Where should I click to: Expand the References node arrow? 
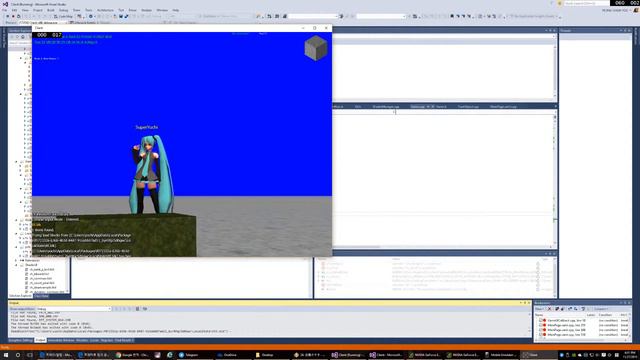tap(16, 260)
